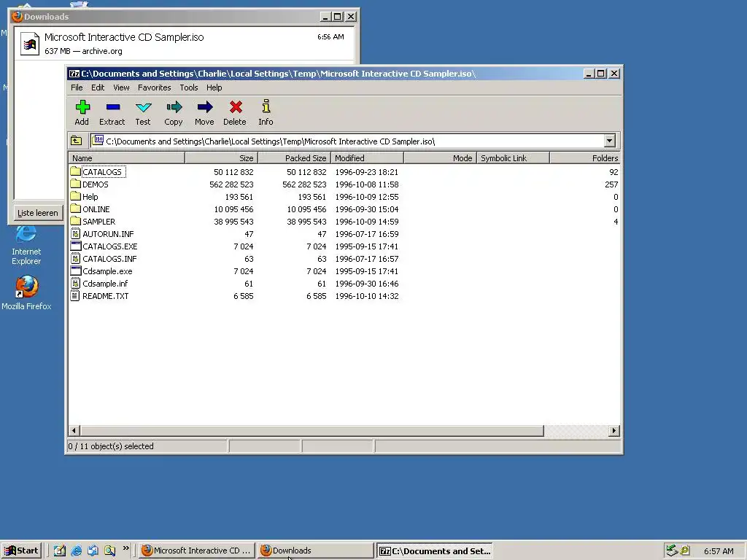Sort by the Name column header
This screenshot has height=560, width=747.
coord(127,158)
